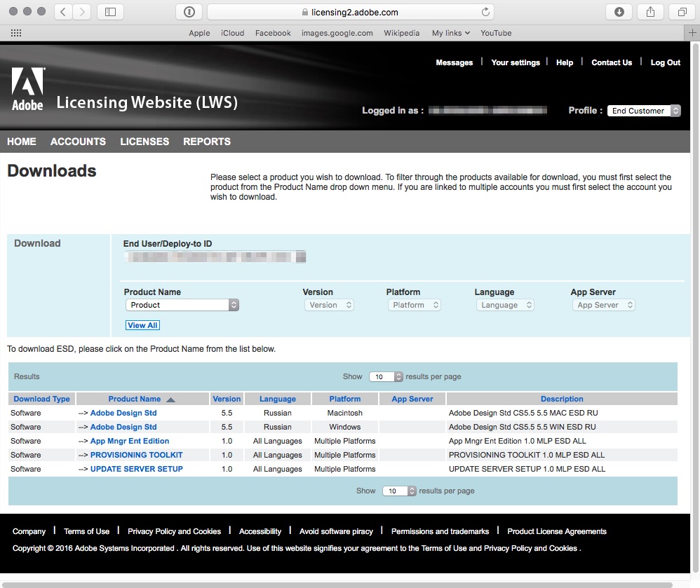Download UPDATE SERVER SETUP
Image resolution: width=700 pixels, height=588 pixels.
136,469
